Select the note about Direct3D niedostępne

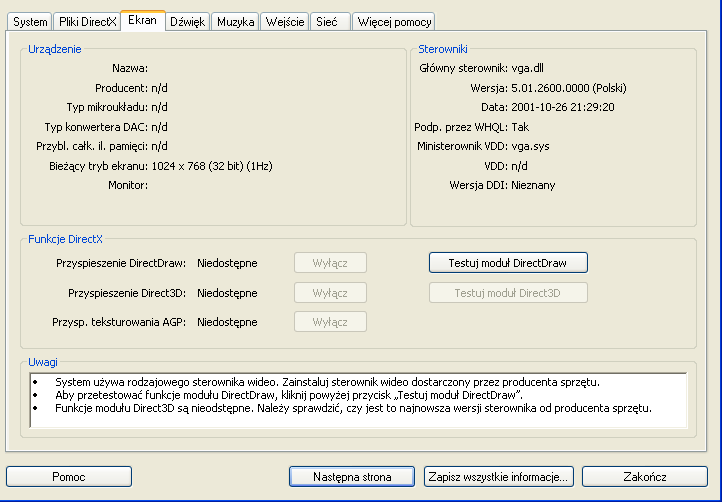[353, 408]
